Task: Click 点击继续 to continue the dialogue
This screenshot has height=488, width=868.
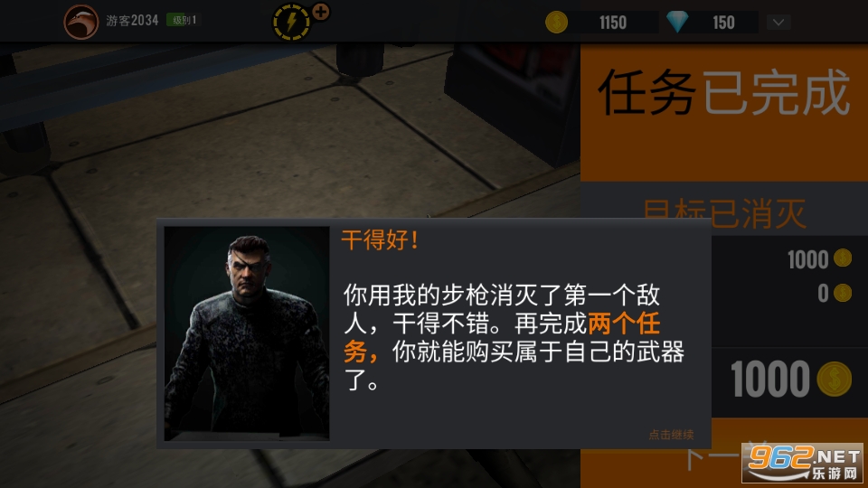Action: click(x=671, y=435)
